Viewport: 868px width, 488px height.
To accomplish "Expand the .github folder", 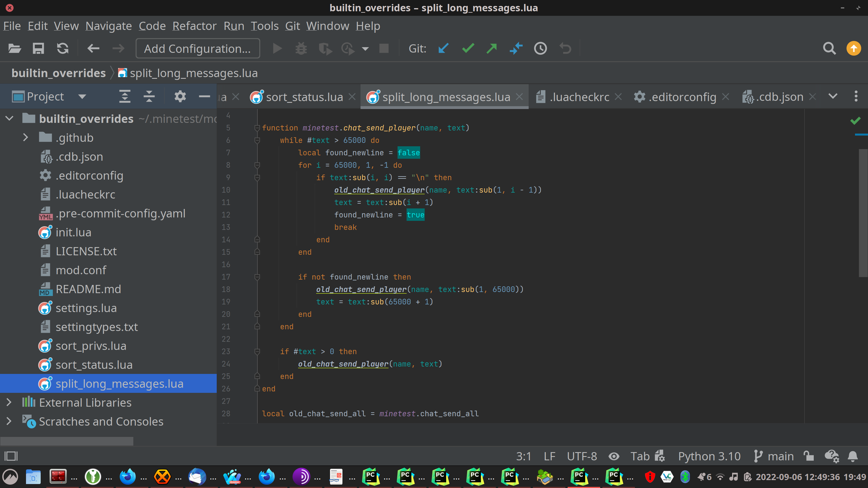I will pyautogui.click(x=25, y=138).
